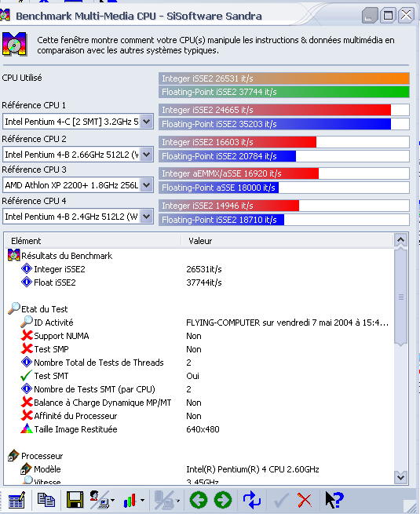Click the red X cancel icon
This screenshot has height=514, width=420.
(305, 500)
